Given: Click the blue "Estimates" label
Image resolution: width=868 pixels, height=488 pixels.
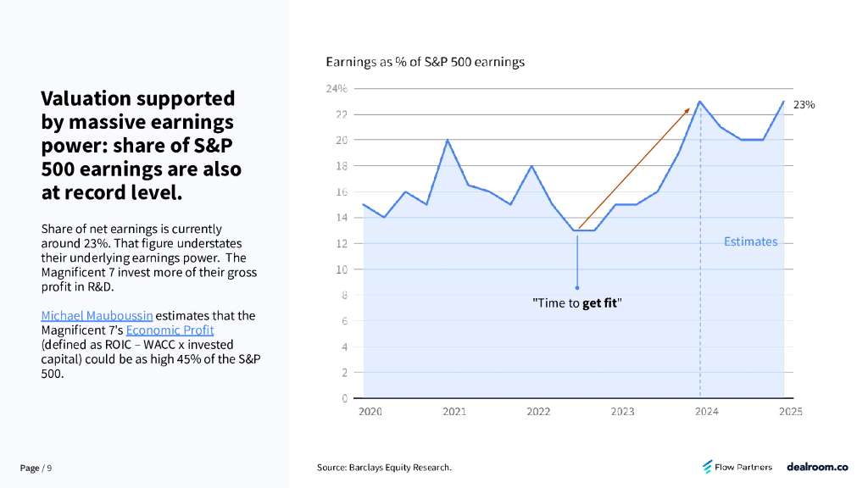Looking at the screenshot, I should [750, 241].
